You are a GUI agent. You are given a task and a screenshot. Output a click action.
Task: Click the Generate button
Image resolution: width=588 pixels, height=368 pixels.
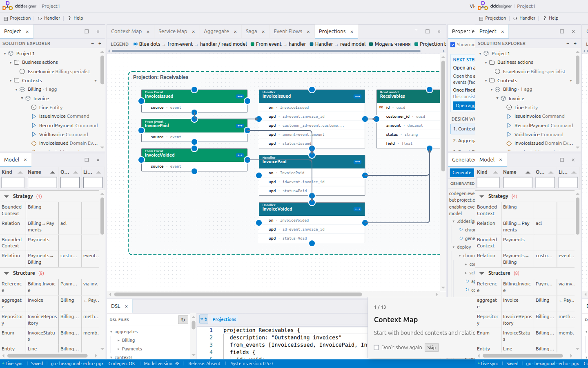point(462,173)
